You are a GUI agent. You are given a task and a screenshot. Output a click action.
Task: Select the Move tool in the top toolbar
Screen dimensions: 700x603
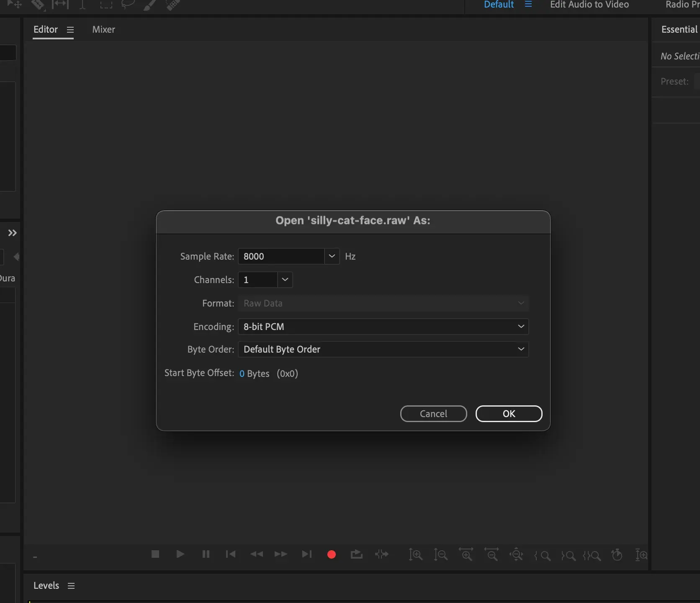tap(14, 4)
